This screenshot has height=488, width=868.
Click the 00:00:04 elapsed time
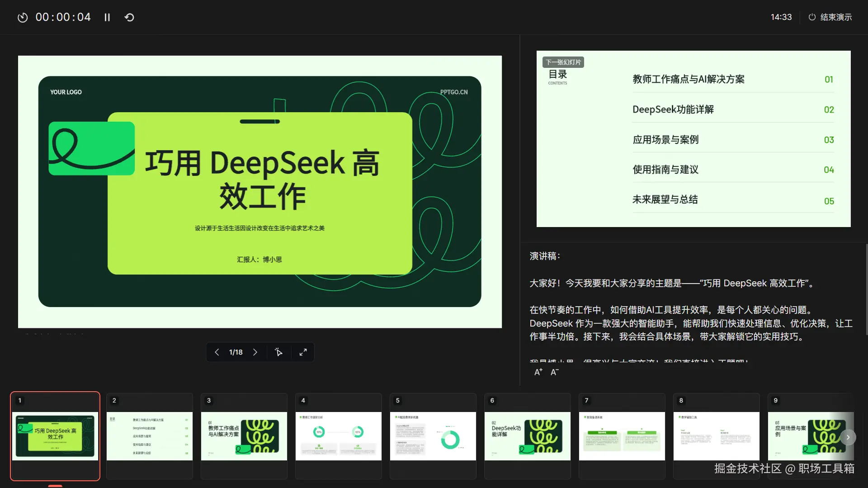click(x=63, y=17)
